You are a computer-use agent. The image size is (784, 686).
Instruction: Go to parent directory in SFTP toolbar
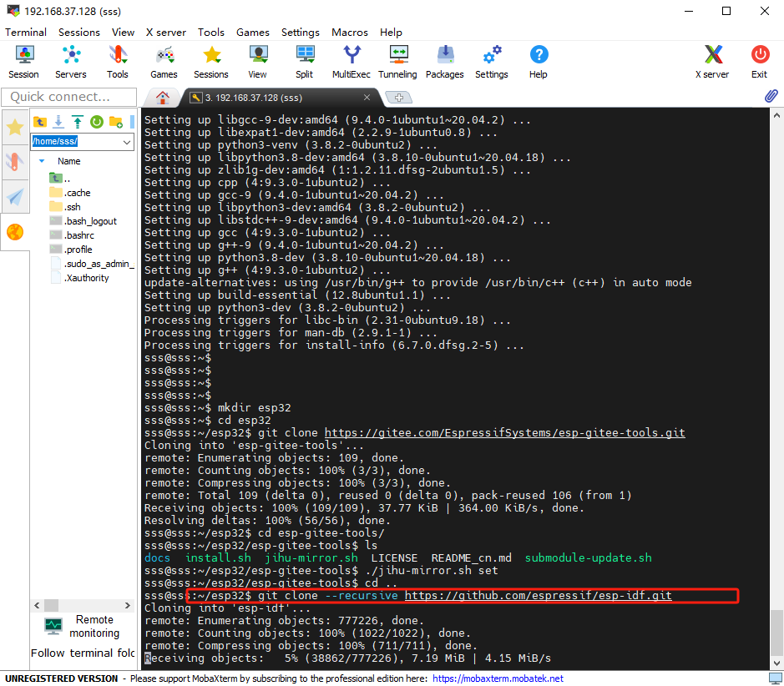pos(40,121)
